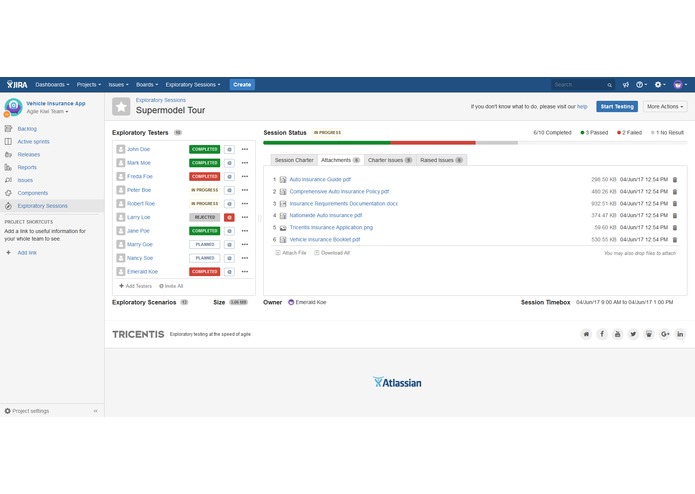The image size is (695, 494).
Task: Delete Nationwide Auto Insurance.pdf using trash icon
Action: tap(675, 216)
